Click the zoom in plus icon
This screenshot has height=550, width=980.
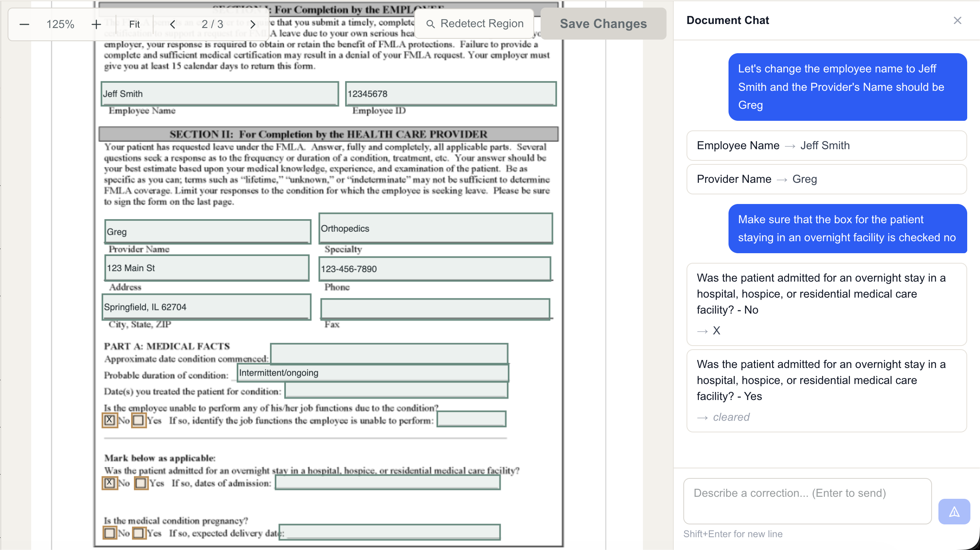[96, 24]
